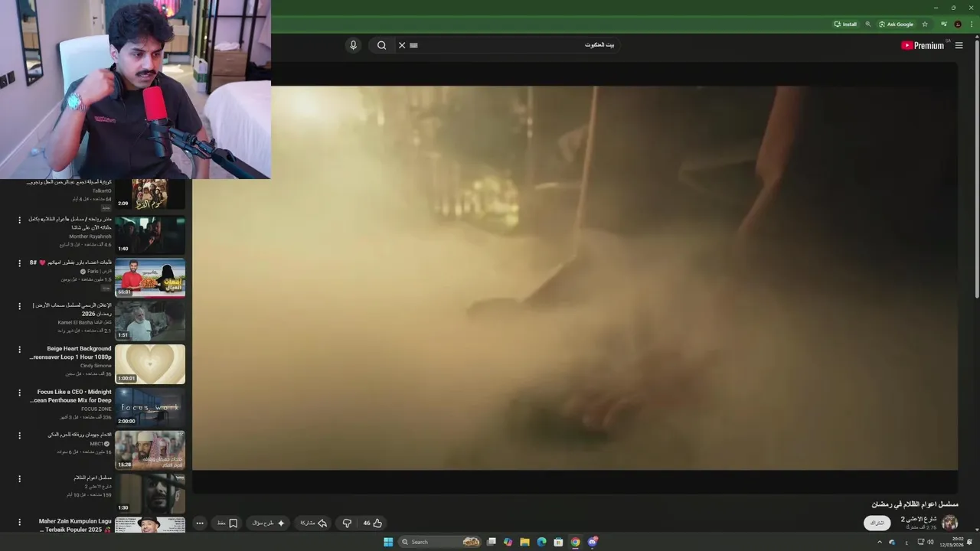Open Google Chrome from the taskbar

[575, 542]
